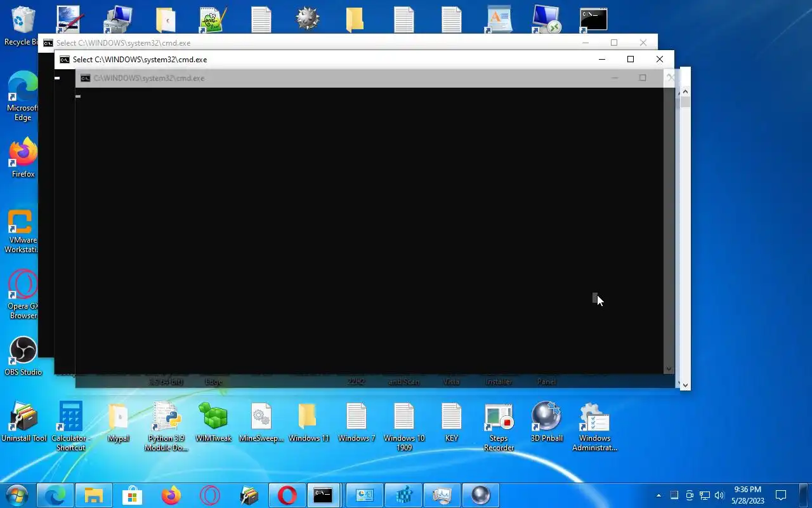Open File Explorer from the taskbar
Viewport: 812px width, 508px height.
[94, 495]
